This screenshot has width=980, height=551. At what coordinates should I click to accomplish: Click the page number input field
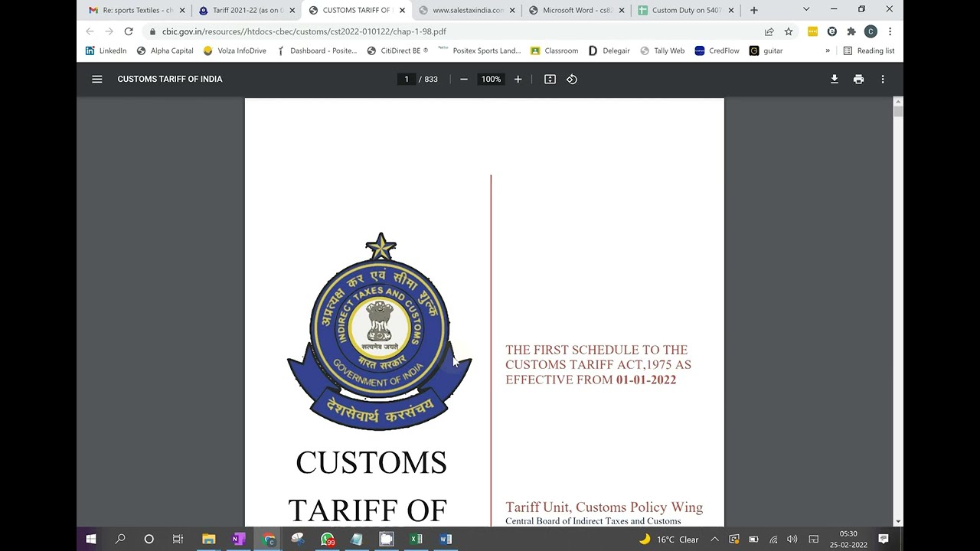coord(407,79)
